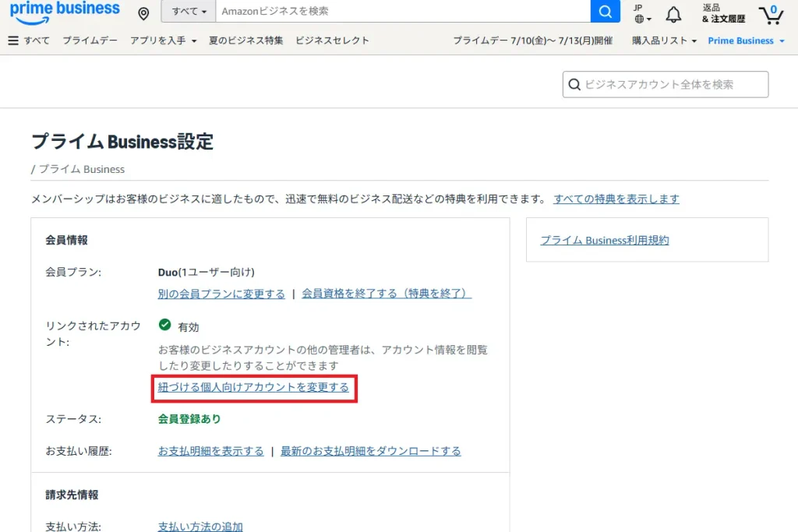
Task: Open the shopping cart icon
Action: click(771, 15)
